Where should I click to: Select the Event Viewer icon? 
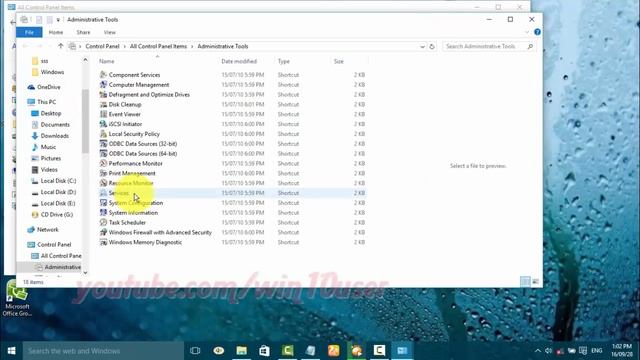point(103,114)
